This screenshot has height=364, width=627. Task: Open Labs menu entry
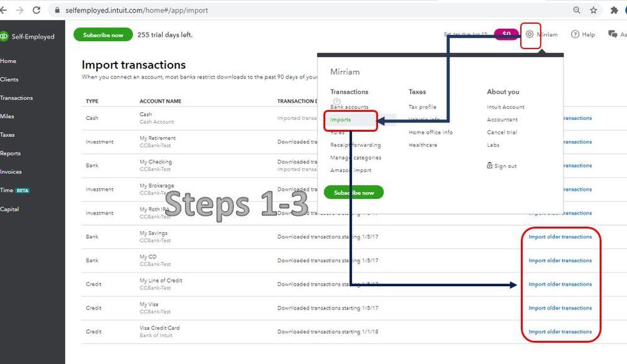click(x=493, y=145)
